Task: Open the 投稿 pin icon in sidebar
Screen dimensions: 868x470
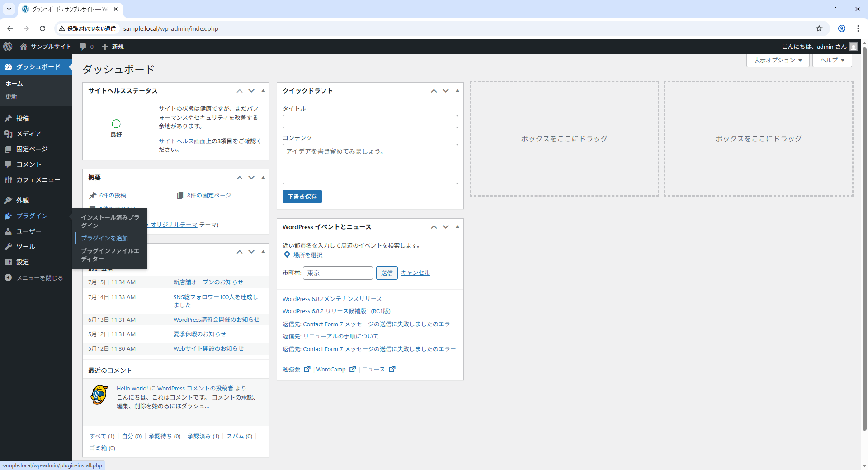Action: [x=8, y=118]
